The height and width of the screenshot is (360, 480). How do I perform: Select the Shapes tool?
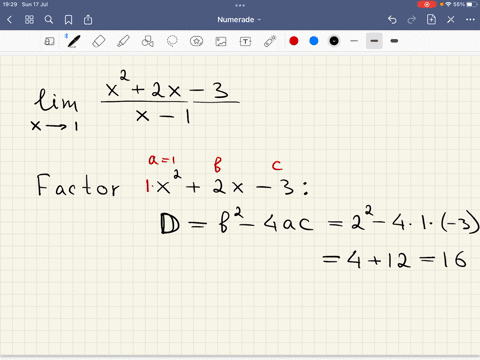pos(148,41)
